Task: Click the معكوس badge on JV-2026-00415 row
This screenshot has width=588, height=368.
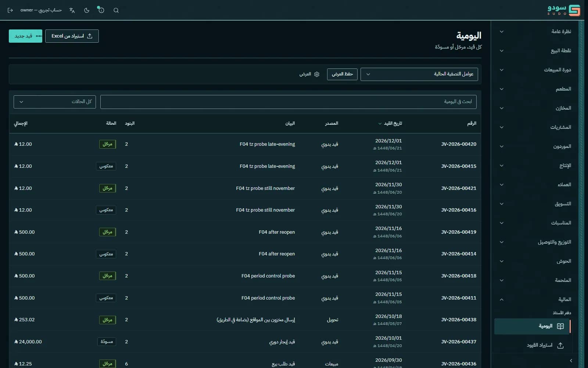Action: point(106,166)
